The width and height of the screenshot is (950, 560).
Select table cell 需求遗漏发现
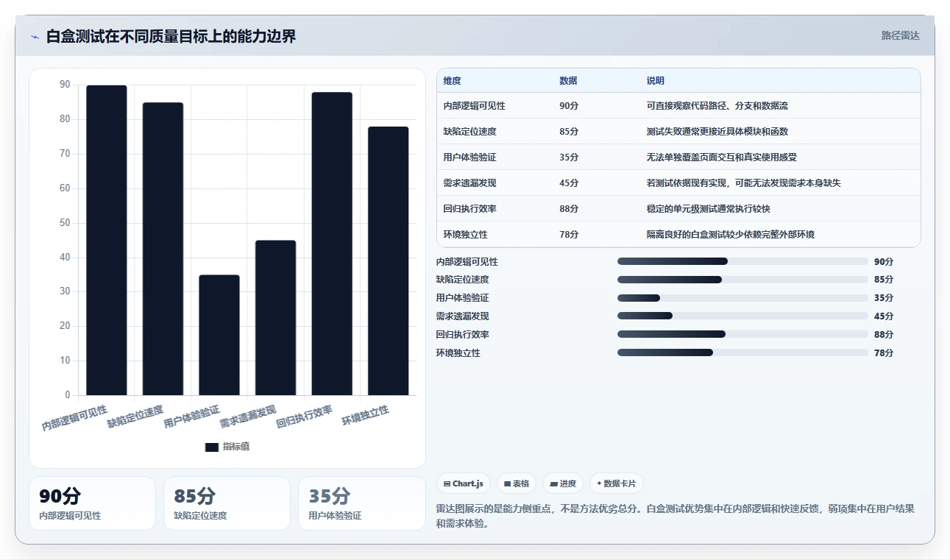(469, 183)
